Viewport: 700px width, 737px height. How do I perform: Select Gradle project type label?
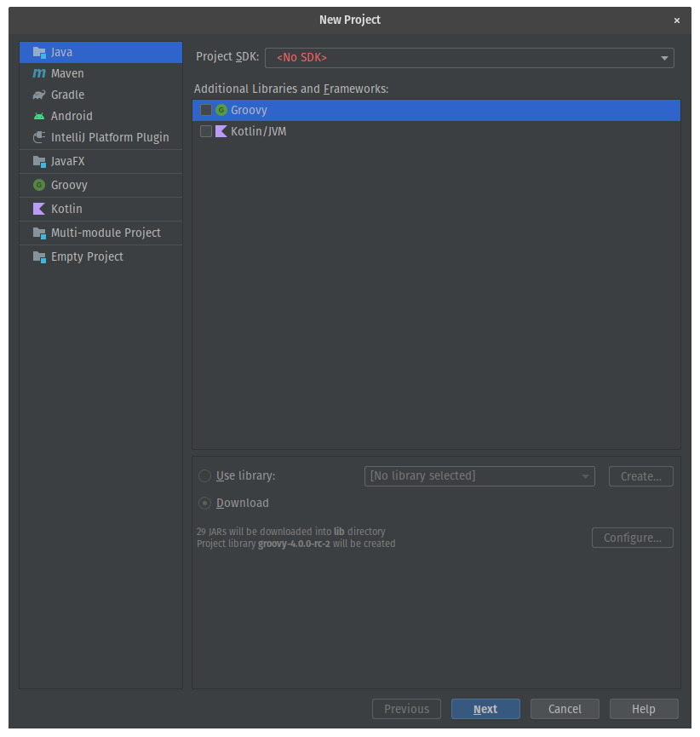(x=67, y=95)
